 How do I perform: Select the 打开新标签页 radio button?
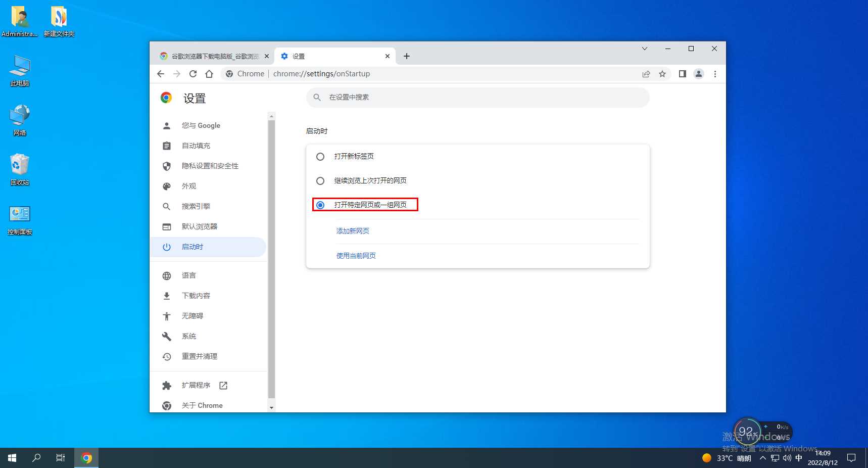tap(320, 157)
